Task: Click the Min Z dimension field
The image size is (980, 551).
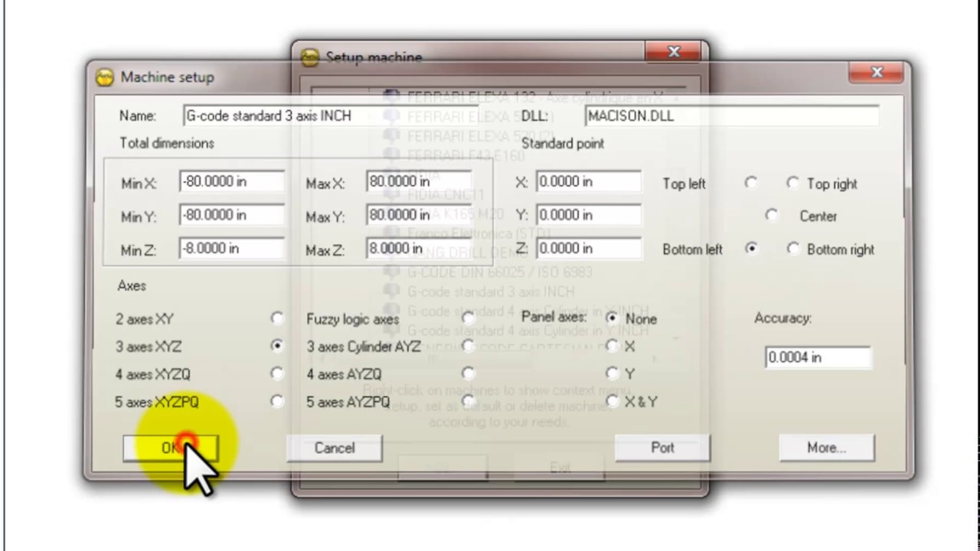Action: click(232, 249)
